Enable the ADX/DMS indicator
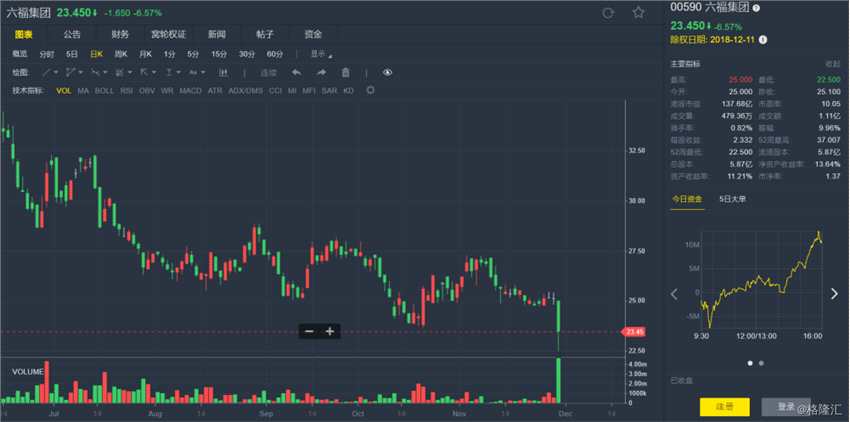This screenshot has height=422, width=850. pyautogui.click(x=246, y=91)
